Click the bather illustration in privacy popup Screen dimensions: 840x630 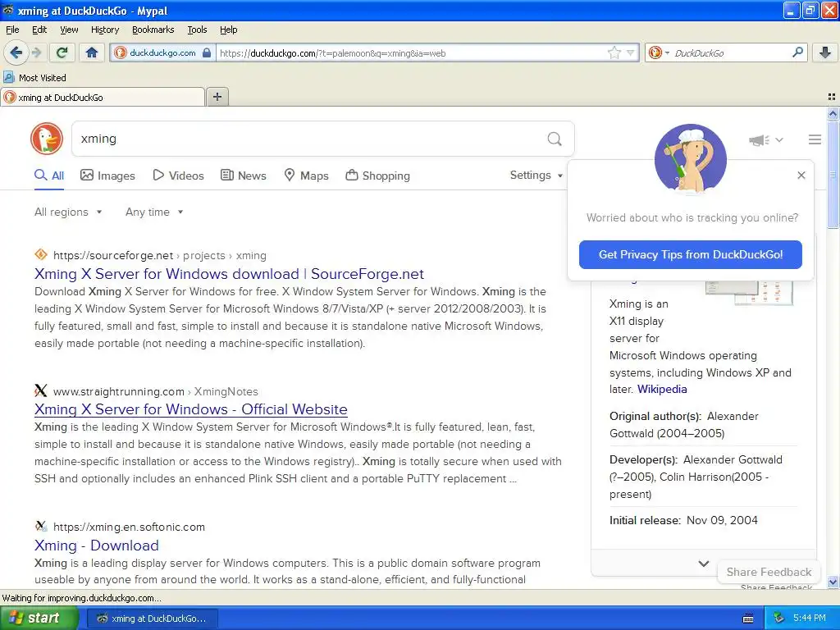coord(691,158)
